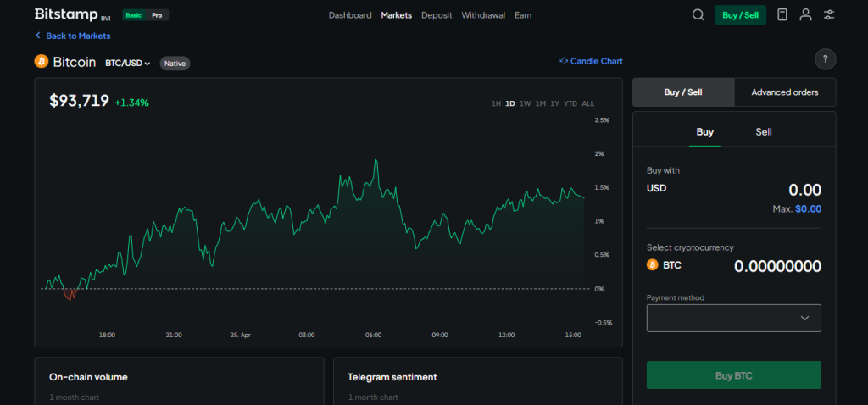Open the settings sliders icon
This screenshot has height=405, width=868.
(829, 15)
